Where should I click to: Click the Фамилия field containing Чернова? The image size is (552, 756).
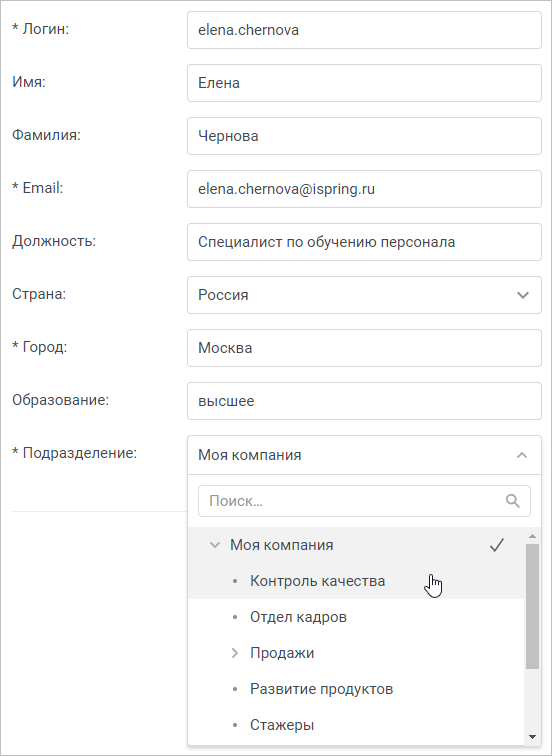364,136
